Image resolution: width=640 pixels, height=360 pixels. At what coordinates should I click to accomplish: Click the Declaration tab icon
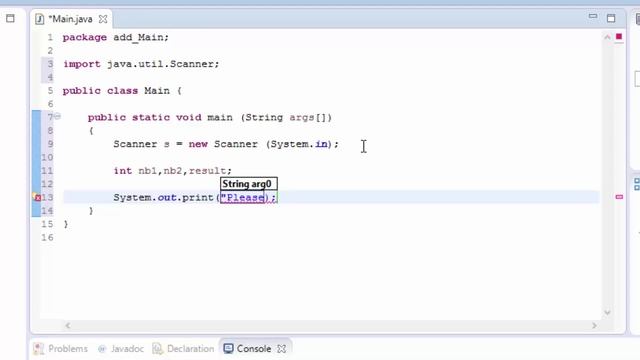[157, 349]
